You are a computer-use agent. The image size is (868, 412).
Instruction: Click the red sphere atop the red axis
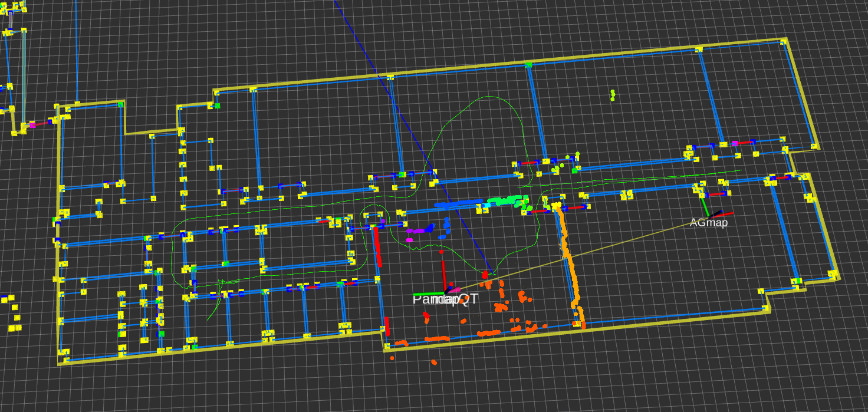[x=441, y=252]
